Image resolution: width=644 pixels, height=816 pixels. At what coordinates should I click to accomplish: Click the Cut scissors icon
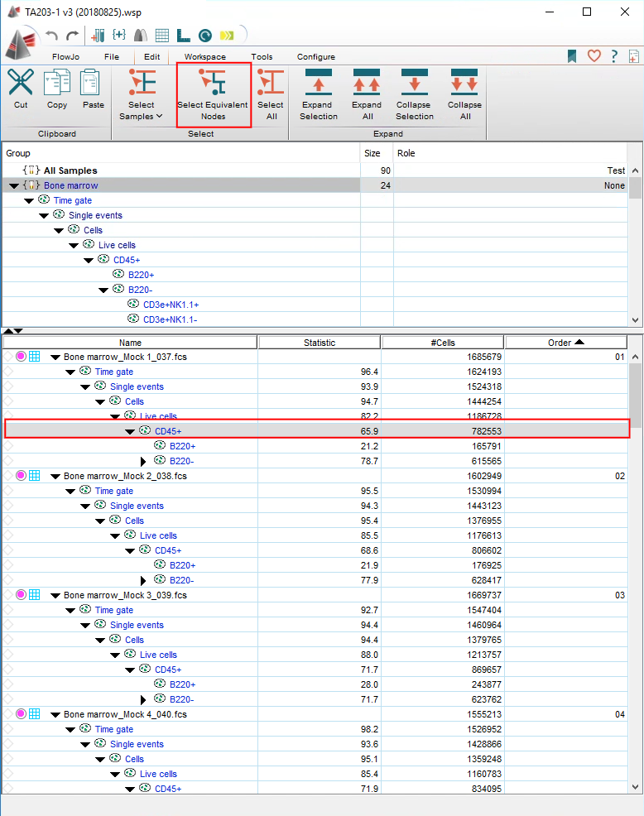(x=21, y=84)
